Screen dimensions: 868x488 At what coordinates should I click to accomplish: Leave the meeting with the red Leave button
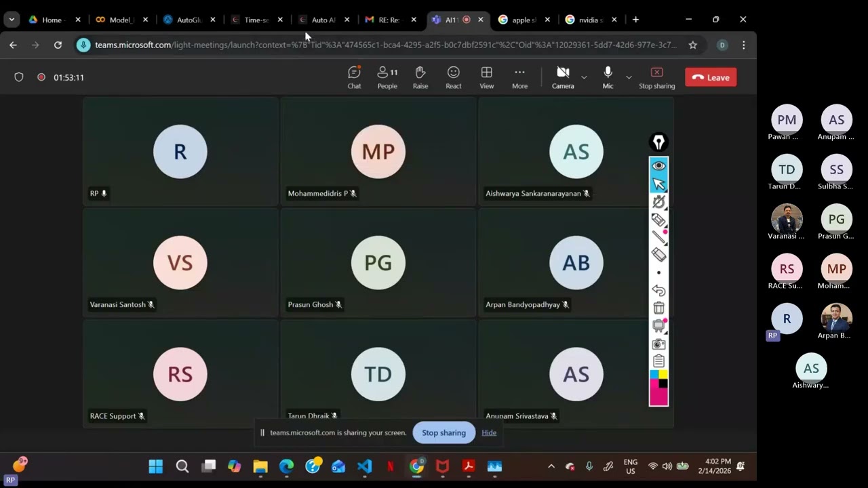[711, 77]
